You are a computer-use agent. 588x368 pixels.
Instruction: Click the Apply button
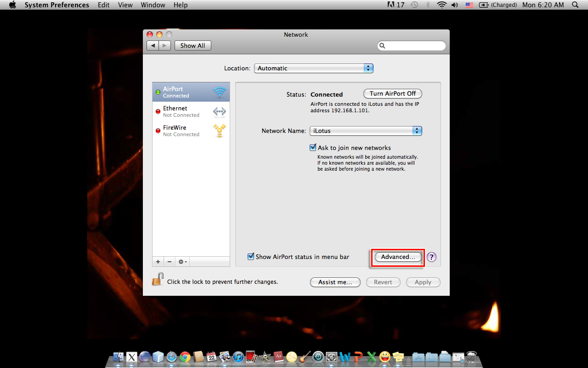click(423, 282)
